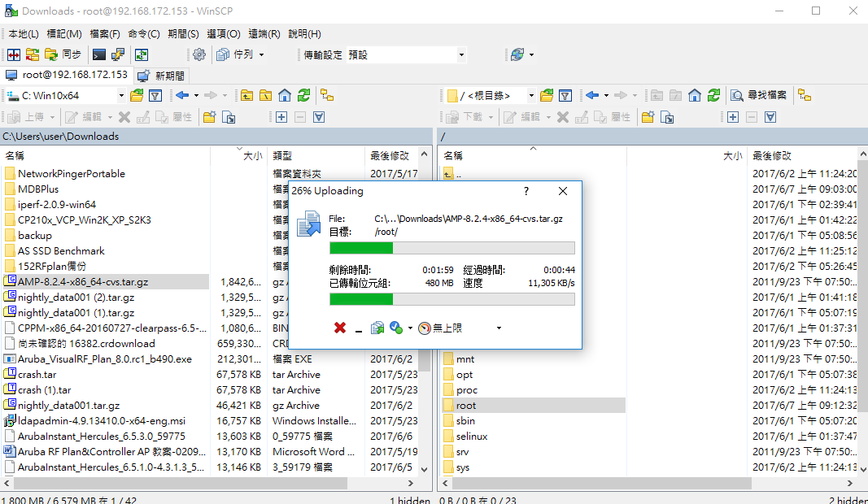Open the 檔案(F) menu
The image size is (868, 504).
pos(105,34)
